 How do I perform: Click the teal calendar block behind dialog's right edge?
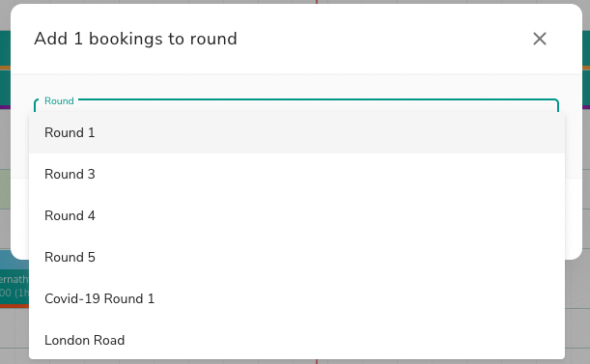[x=586, y=68]
